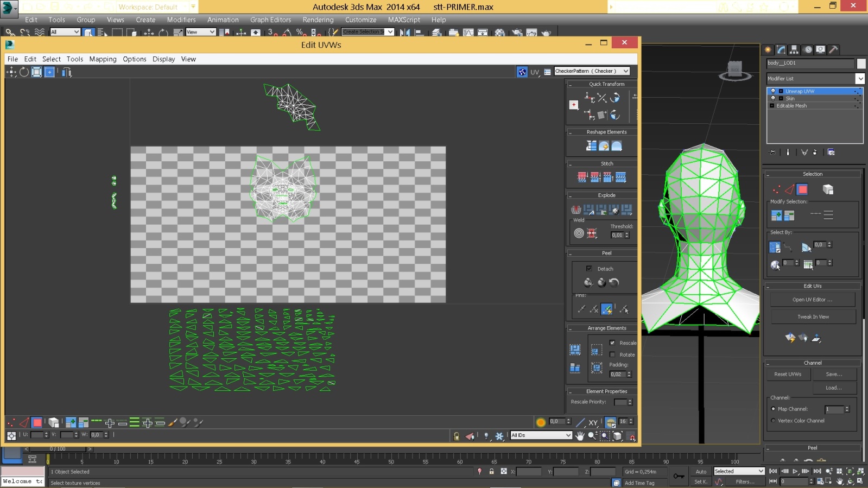
Task: Select the Map Channel radio button
Action: 773,409
